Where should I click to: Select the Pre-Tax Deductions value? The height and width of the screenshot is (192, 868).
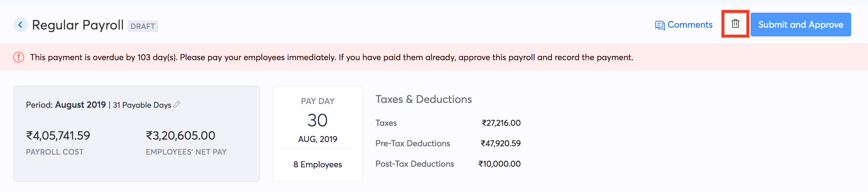point(501,143)
